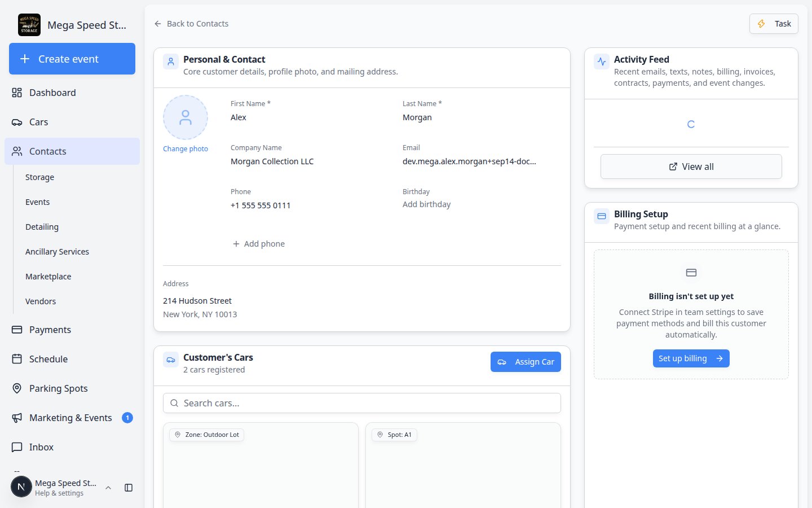
Task: Click the Marketing megaphone icon
Action: [17, 418]
